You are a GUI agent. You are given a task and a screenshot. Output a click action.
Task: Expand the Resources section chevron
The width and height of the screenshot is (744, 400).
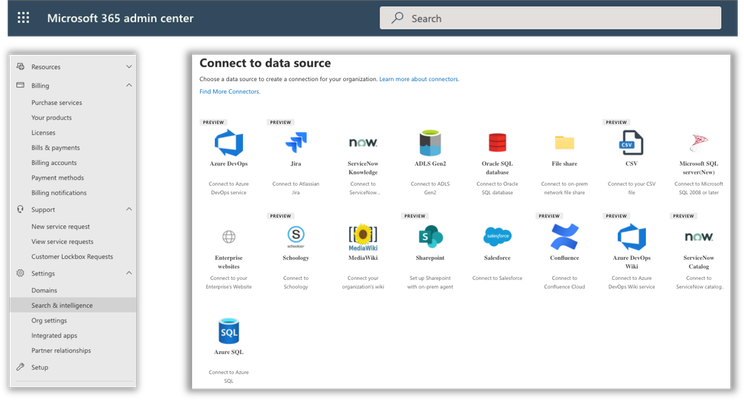(129, 66)
